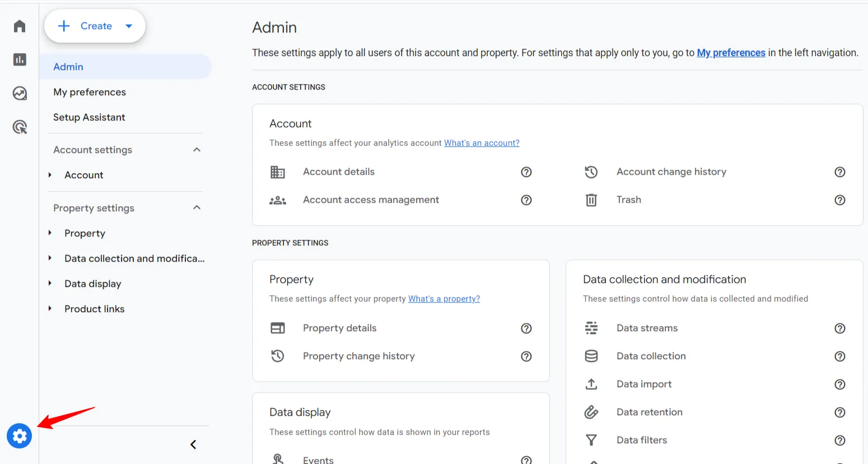Open the Trash setting
This screenshot has width=868, height=464.
pos(629,200)
